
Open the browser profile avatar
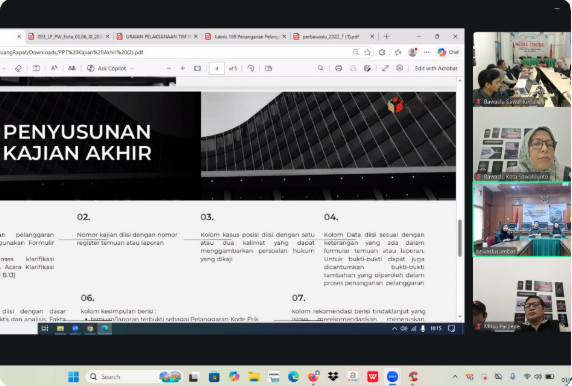[413, 52]
